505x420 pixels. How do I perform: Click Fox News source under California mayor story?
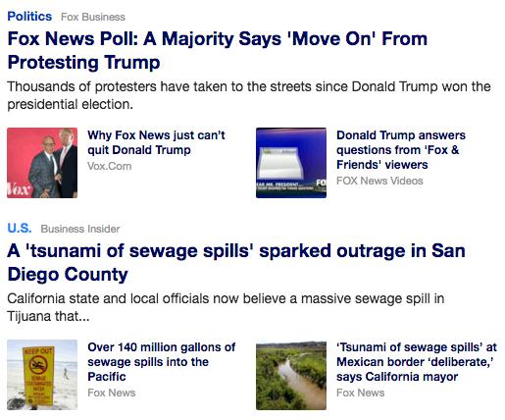pyautogui.click(x=361, y=393)
